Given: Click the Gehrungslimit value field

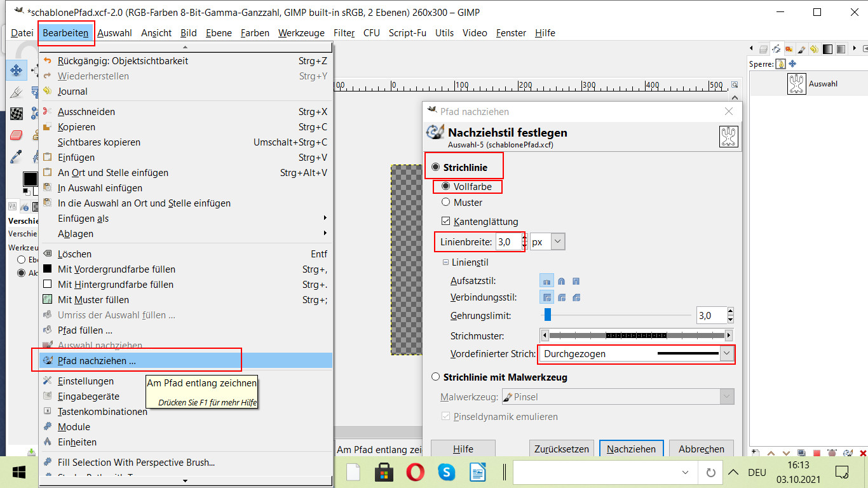Looking at the screenshot, I should coord(711,315).
